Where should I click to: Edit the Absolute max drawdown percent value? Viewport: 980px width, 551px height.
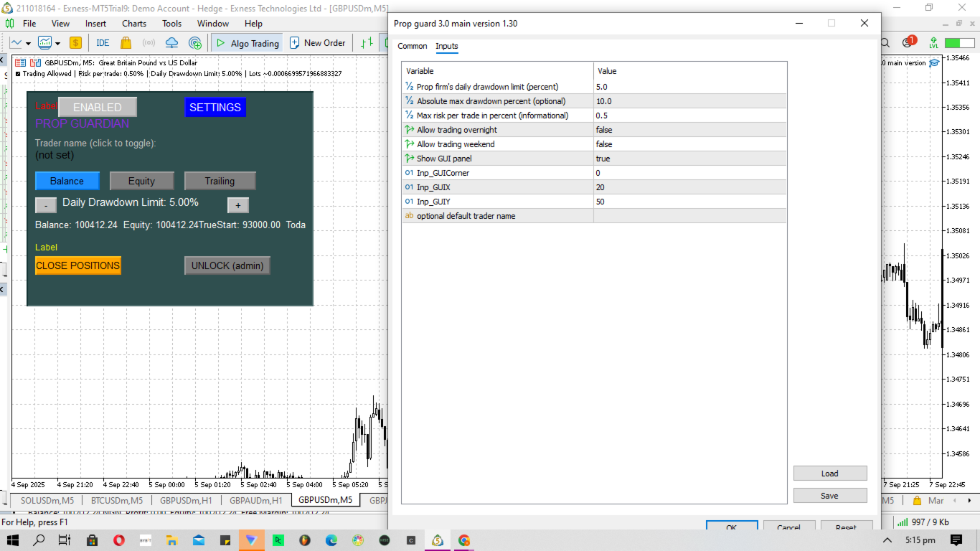pyautogui.click(x=689, y=101)
